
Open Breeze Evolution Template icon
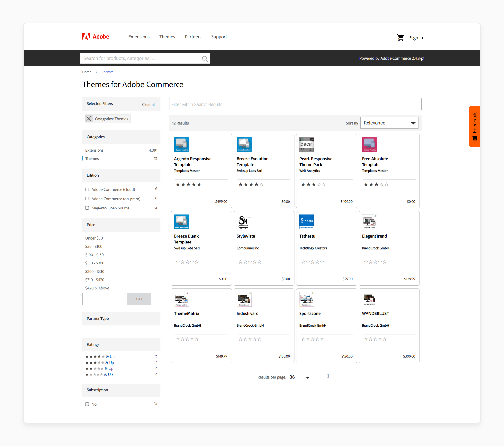point(244,144)
